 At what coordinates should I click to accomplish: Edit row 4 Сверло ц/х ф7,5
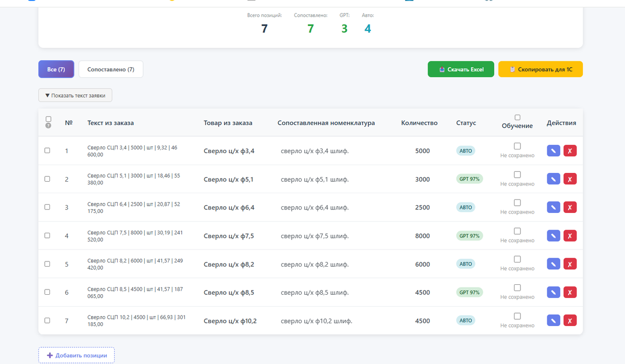pyautogui.click(x=554, y=236)
